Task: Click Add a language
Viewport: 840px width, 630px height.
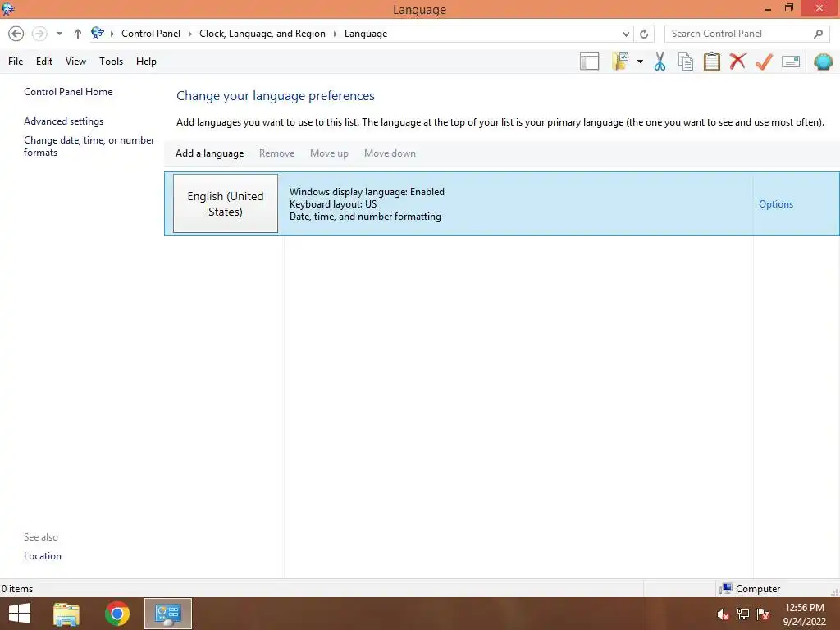Action: click(209, 153)
